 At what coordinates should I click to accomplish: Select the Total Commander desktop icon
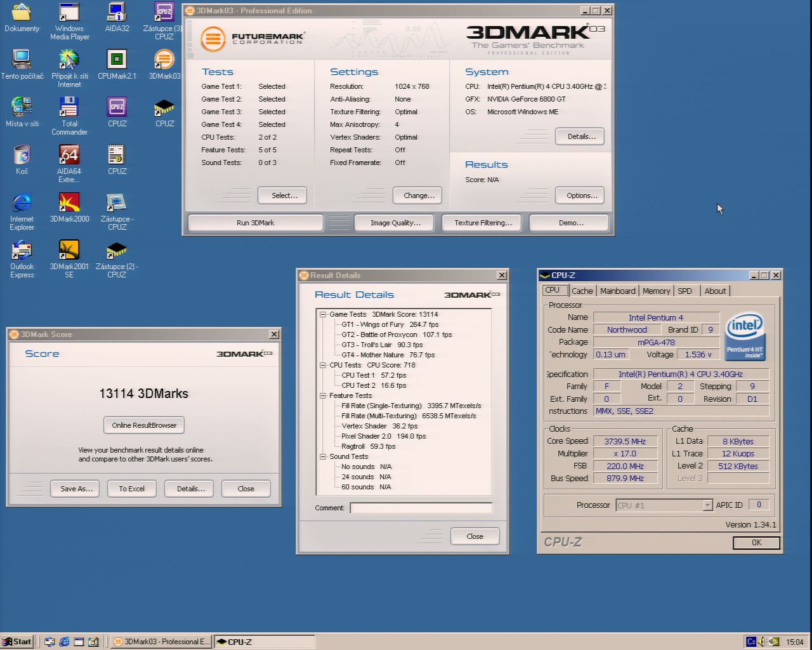coord(69,116)
